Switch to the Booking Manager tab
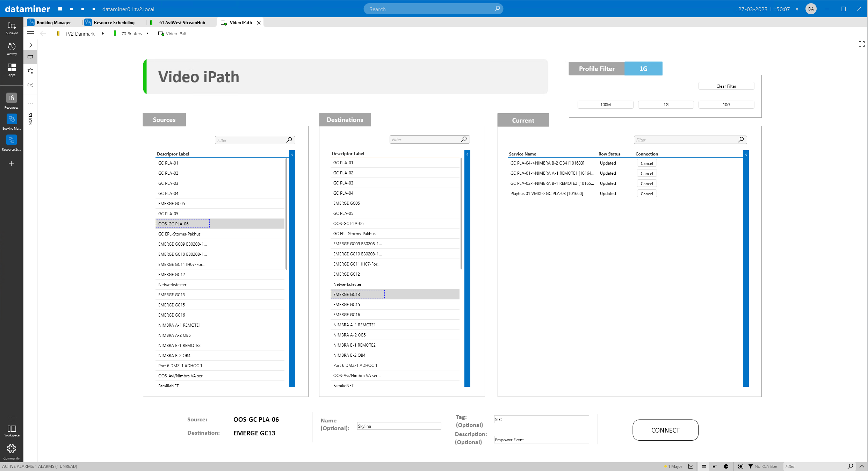 tap(53, 23)
